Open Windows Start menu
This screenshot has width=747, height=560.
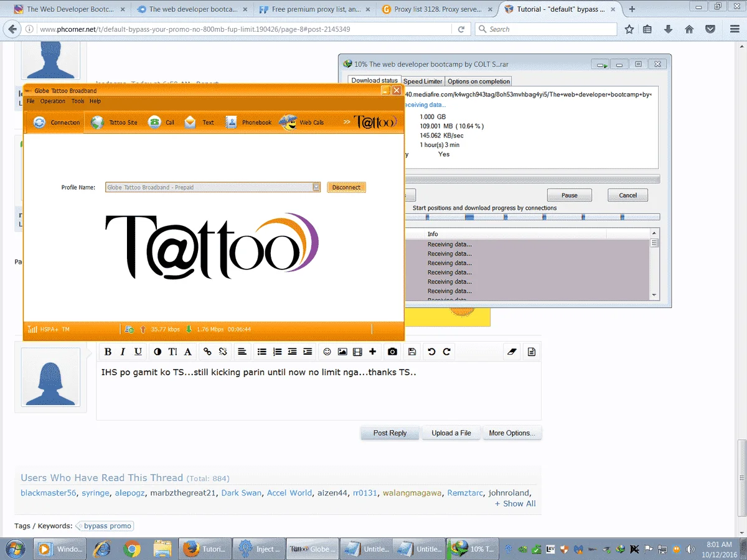14,549
